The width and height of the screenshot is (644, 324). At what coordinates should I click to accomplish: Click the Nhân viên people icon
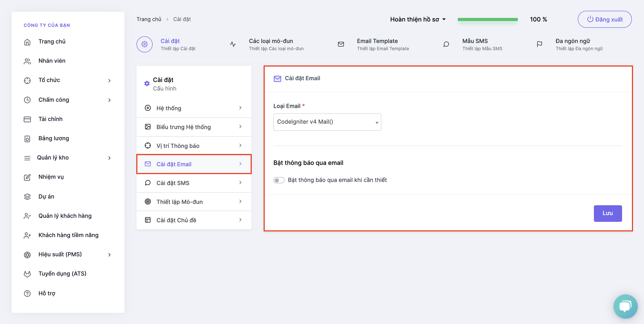click(x=27, y=61)
